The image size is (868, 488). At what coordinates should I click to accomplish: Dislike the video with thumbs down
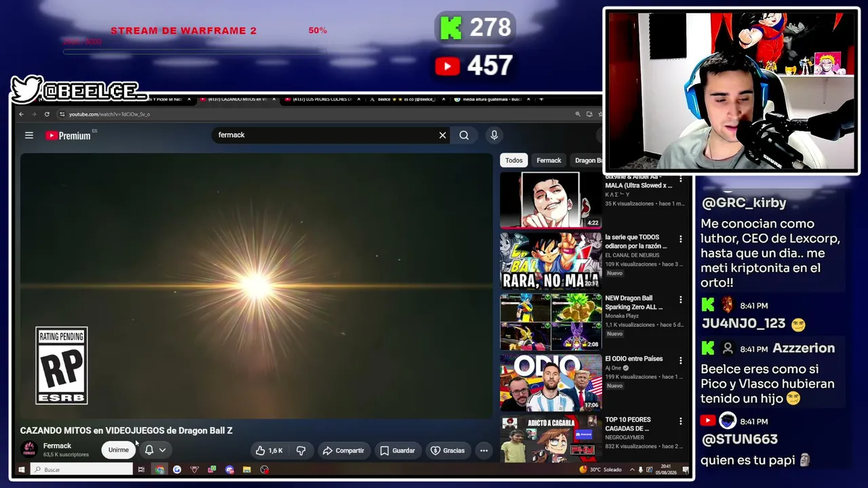[x=301, y=451]
